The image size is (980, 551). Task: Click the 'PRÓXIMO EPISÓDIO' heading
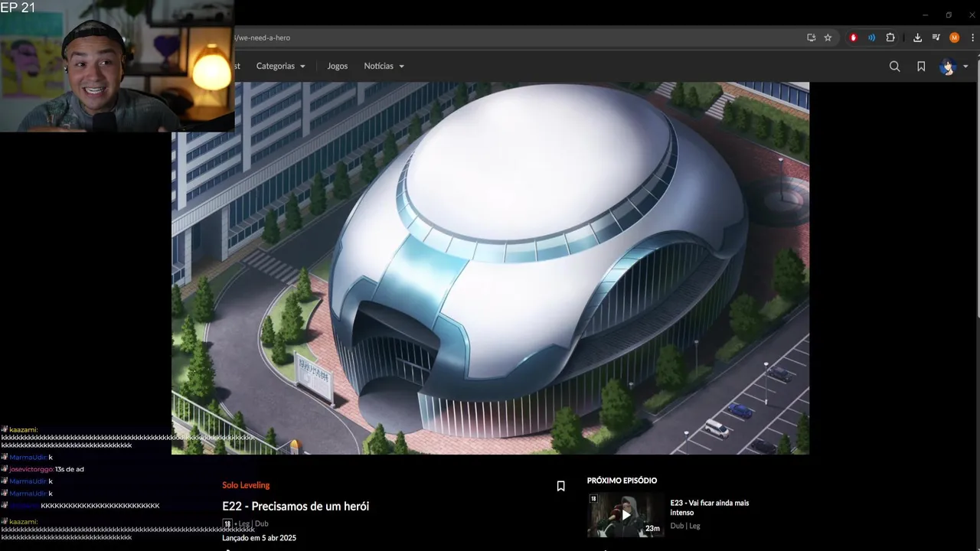click(x=622, y=481)
